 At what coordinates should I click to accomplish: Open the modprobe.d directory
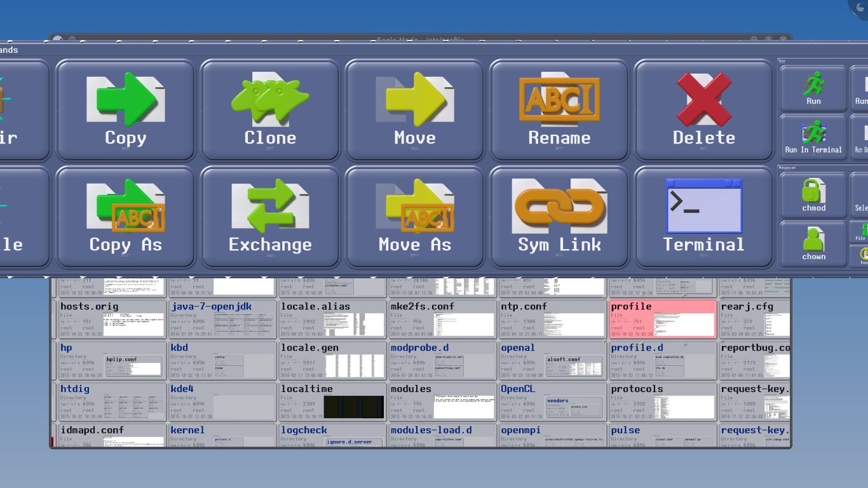point(442,360)
